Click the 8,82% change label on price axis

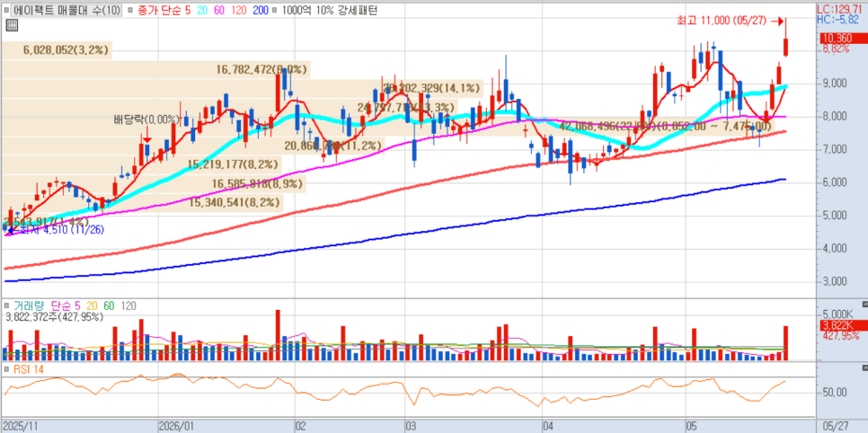pos(836,49)
